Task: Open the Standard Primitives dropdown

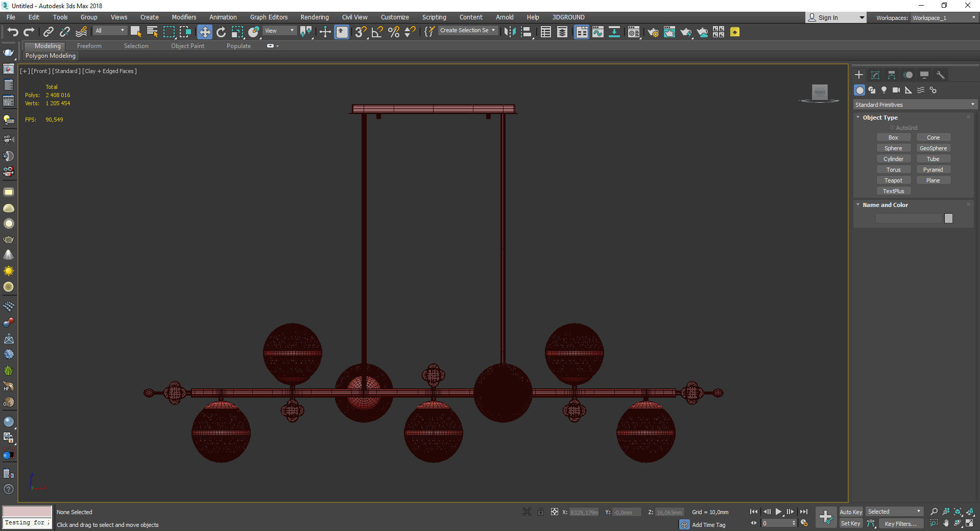Action: [915, 105]
